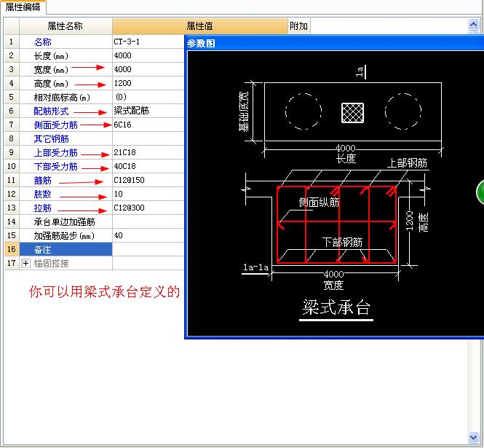Viewport: 484px width, 448px height.
Task: Select the 加强筋起步(mm) property label
Action: pyautogui.click(x=64, y=236)
